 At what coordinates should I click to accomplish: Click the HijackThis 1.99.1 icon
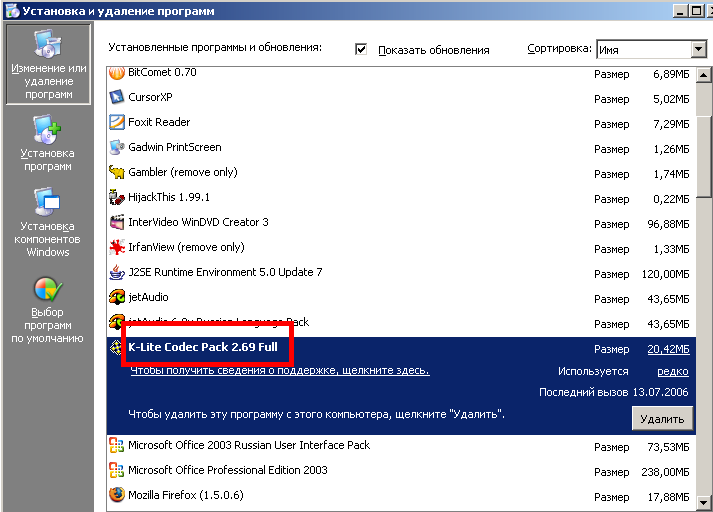(x=117, y=197)
